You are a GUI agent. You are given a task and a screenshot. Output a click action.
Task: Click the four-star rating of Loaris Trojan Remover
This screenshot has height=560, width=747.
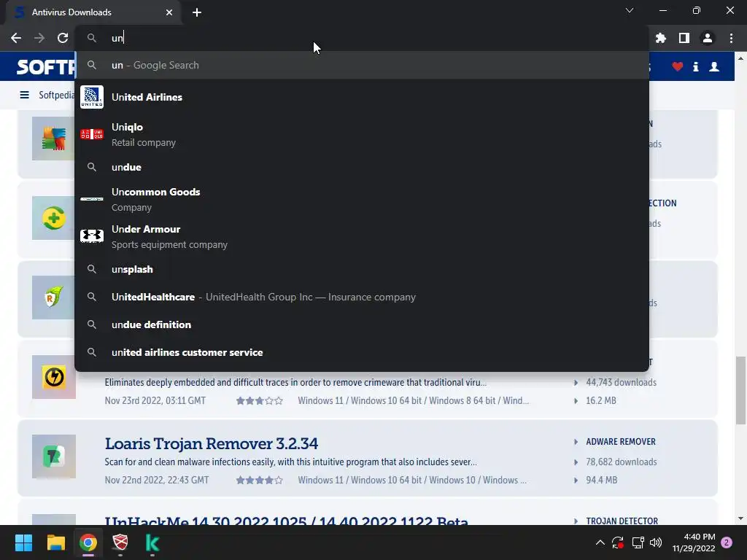click(x=259, y=481)
